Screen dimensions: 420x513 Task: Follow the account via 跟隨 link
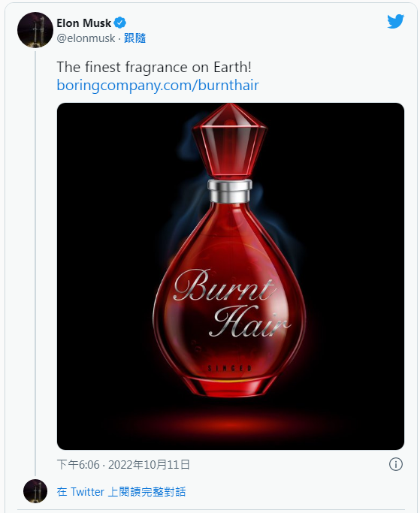pos(134,38)
